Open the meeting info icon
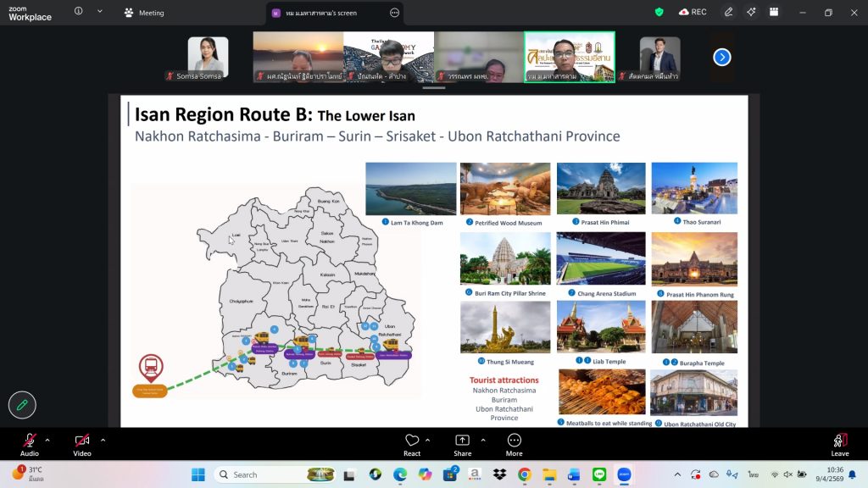 79,12
